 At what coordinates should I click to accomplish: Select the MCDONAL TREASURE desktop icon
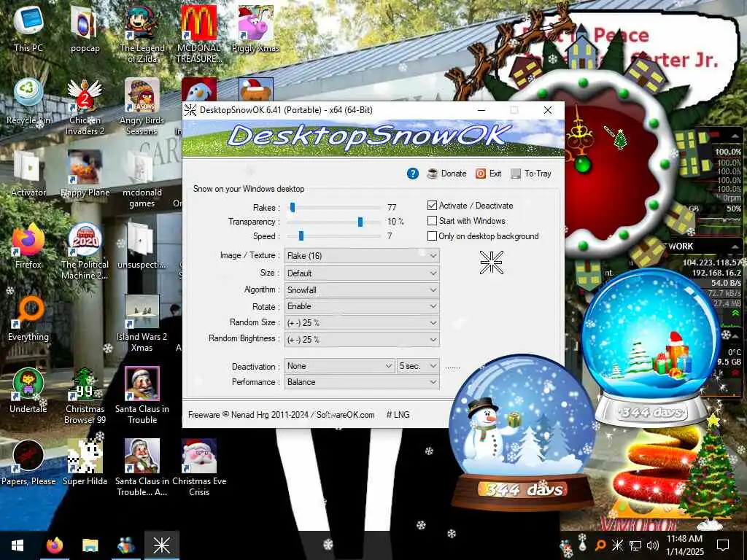click(x=198, y=34)
